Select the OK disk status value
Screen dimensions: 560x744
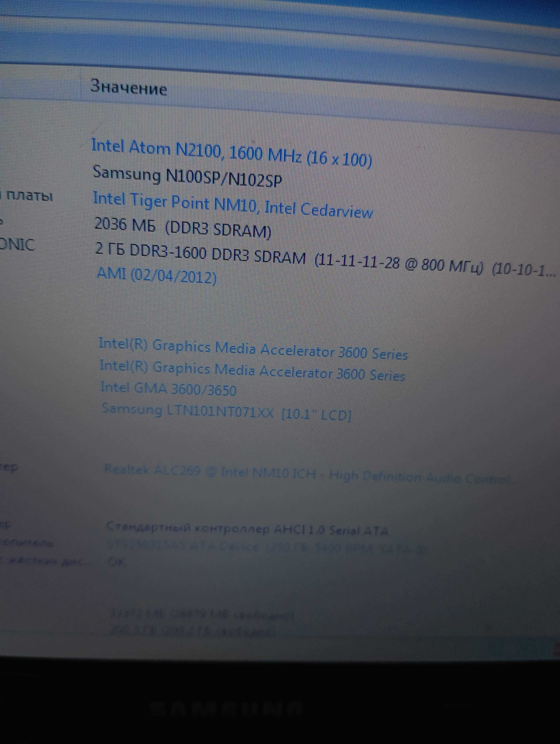pos(117,562)
